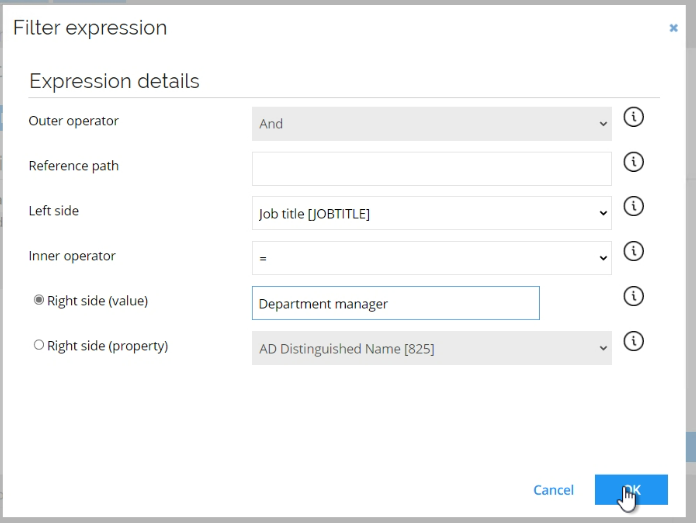Open the Outer operator 'And' dropdown
The width and height of the screenshot is (696, 523).
pyautogui.click(x=431, y=124)
